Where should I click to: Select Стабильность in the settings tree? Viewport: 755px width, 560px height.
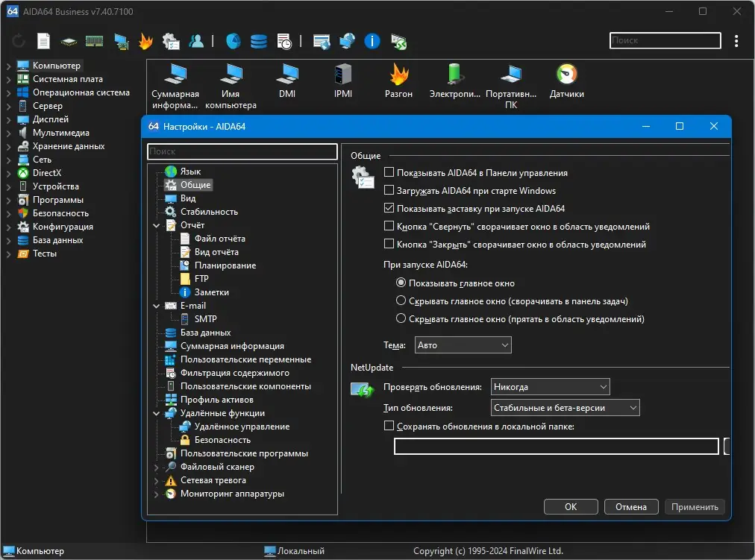tap(209, 212)
